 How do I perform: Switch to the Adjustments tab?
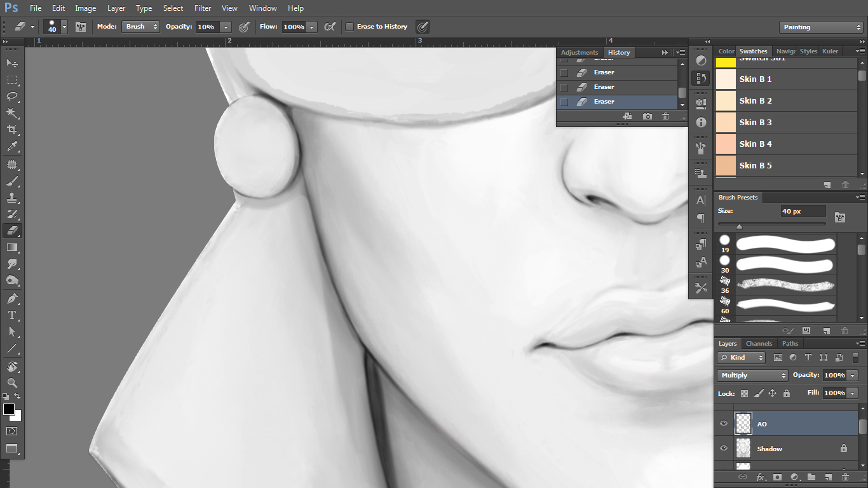point(580,53)
